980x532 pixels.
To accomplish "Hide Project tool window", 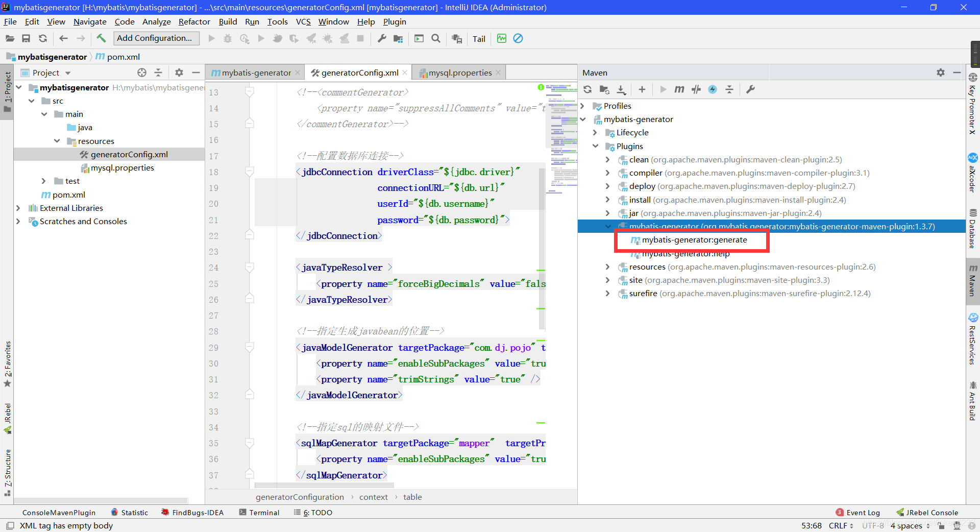I will pos(195,72).
